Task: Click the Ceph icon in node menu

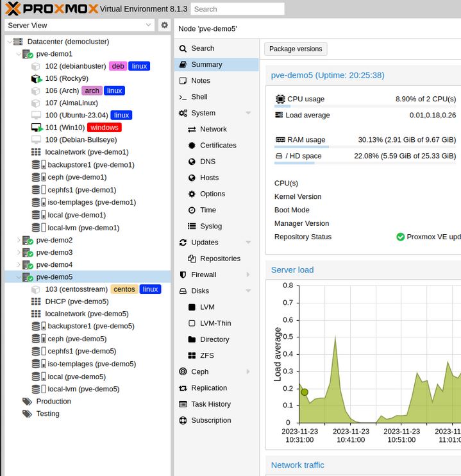Action: [183, 371]
